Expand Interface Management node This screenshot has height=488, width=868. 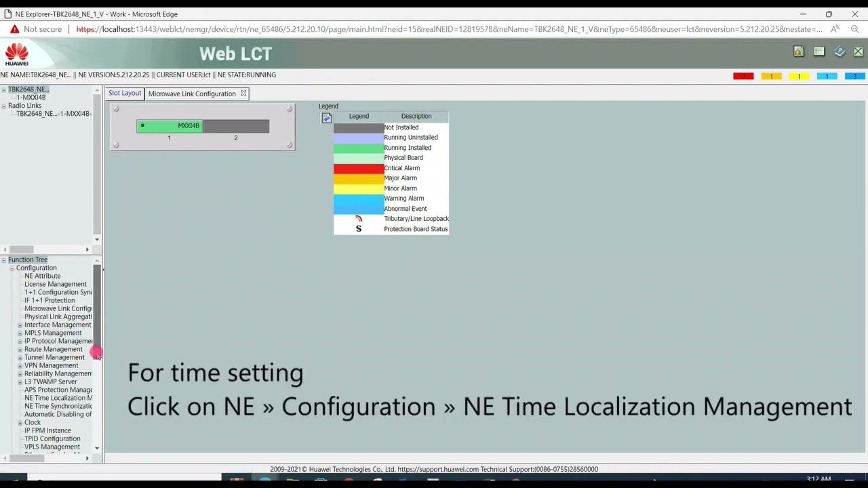(20, 325)
